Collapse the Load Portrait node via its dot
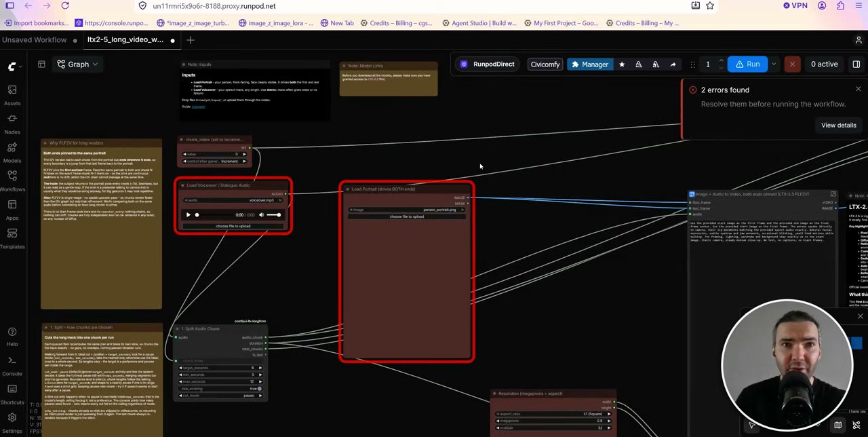Screen dimensions: 868x437 347,189
